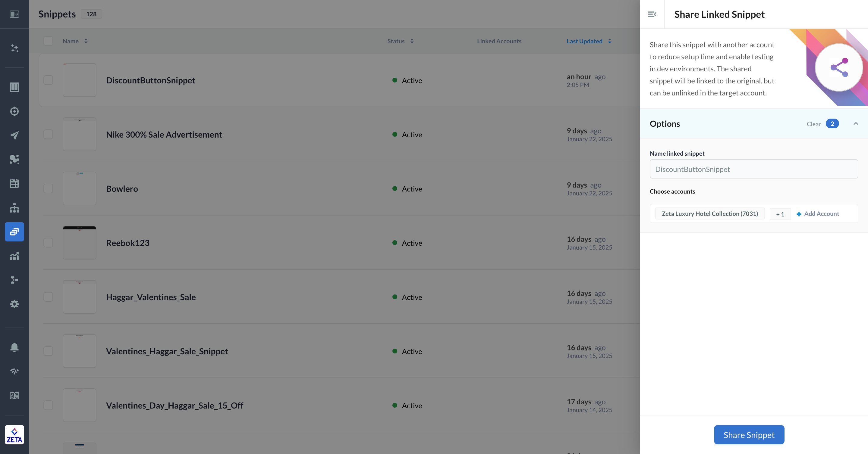Image resolution: width=868 pixels, height=454 pixels.
Task: Check the DiscountButtonSnippet row checkbox
Action: (x=48, y=80)
